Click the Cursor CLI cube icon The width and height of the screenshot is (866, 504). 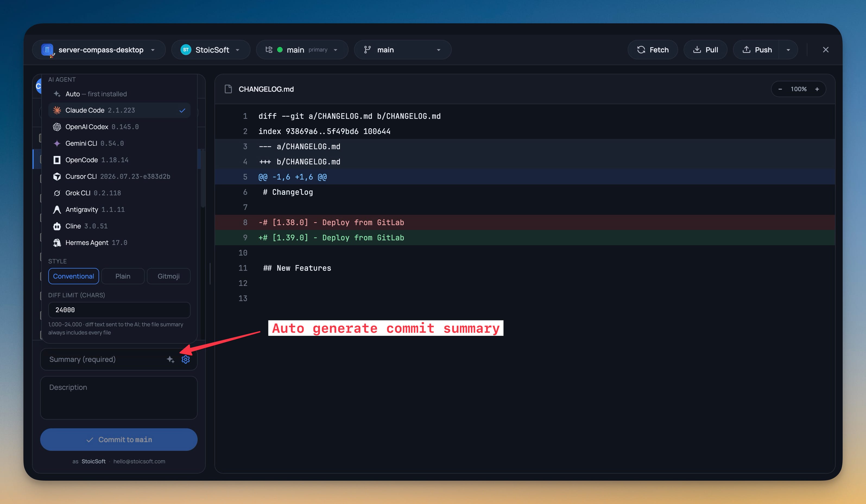(x=57, y=177)
